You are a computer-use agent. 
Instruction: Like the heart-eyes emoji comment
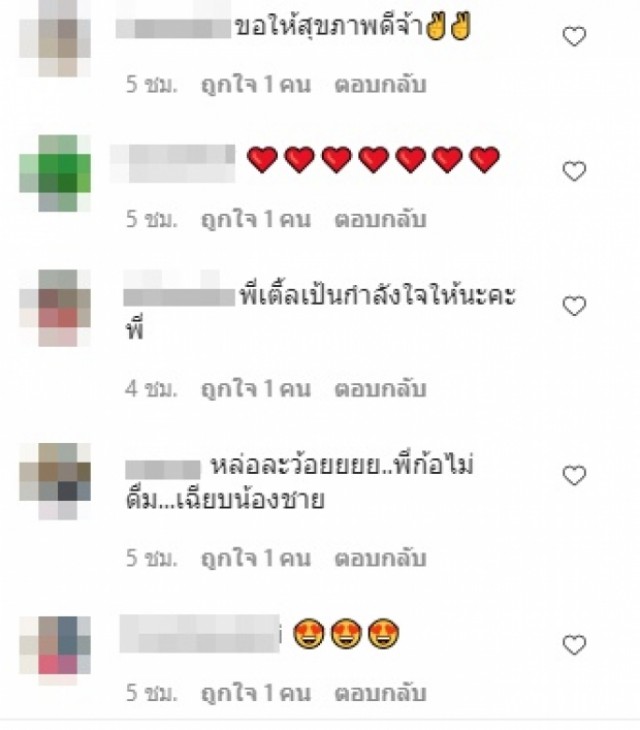(x=574, y=645)
